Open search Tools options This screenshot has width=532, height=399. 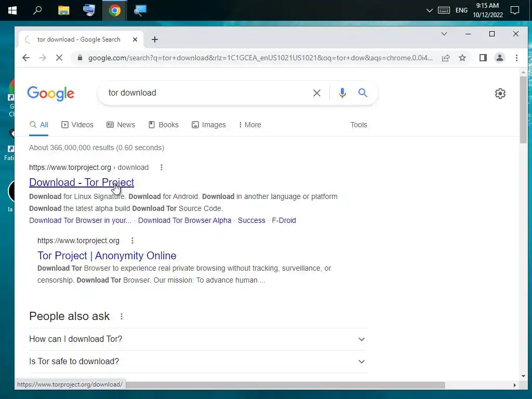pos(358,125)
